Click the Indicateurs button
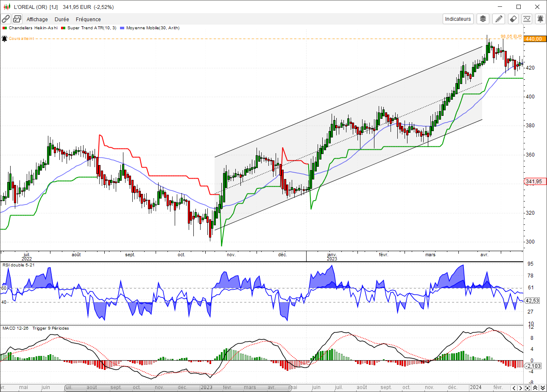Viewport: 547px width, 392px height. pos(458,19)
